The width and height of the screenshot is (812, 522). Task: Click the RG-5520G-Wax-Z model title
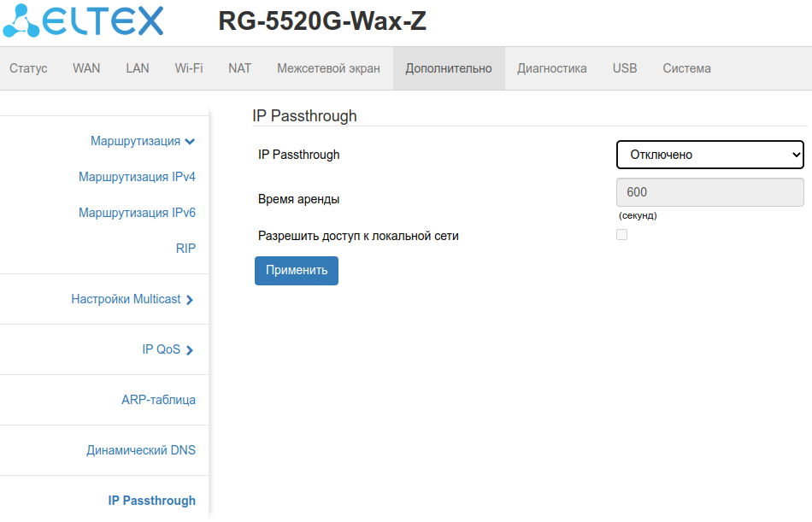(322, 21)
